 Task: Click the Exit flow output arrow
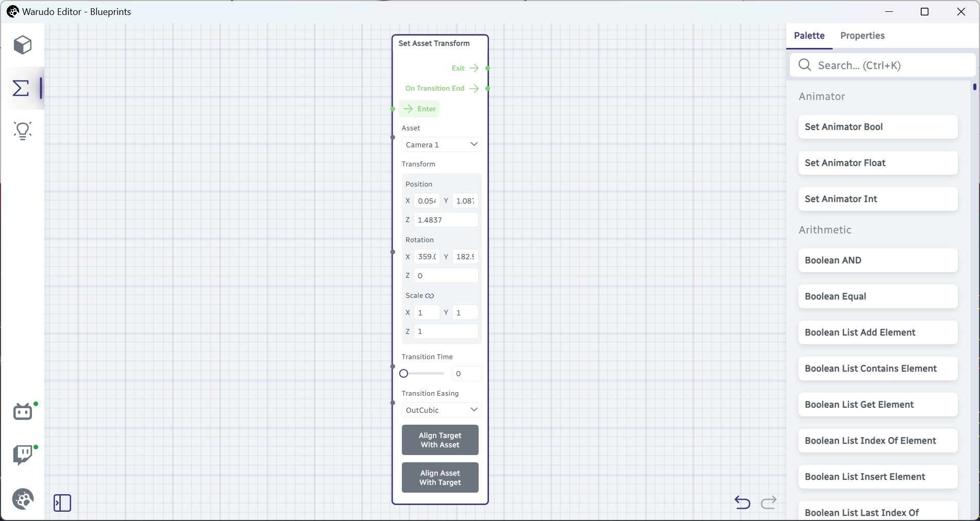click(474, 68)
